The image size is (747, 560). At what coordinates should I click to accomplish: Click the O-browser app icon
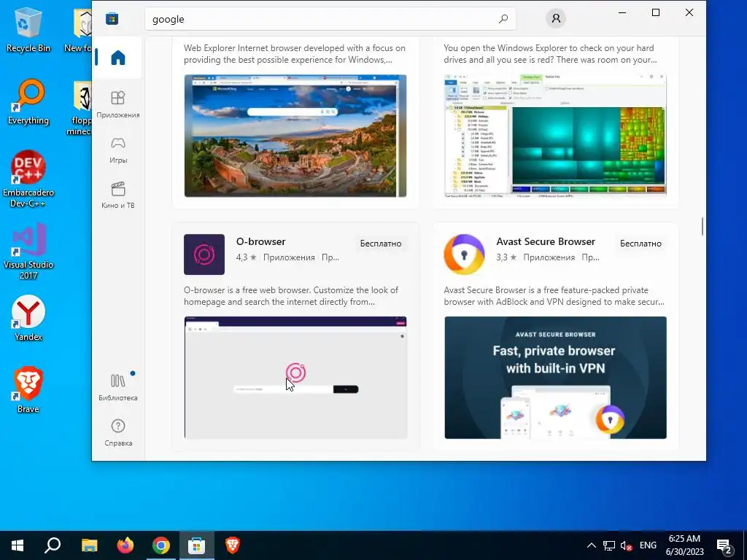click(204, 254)
